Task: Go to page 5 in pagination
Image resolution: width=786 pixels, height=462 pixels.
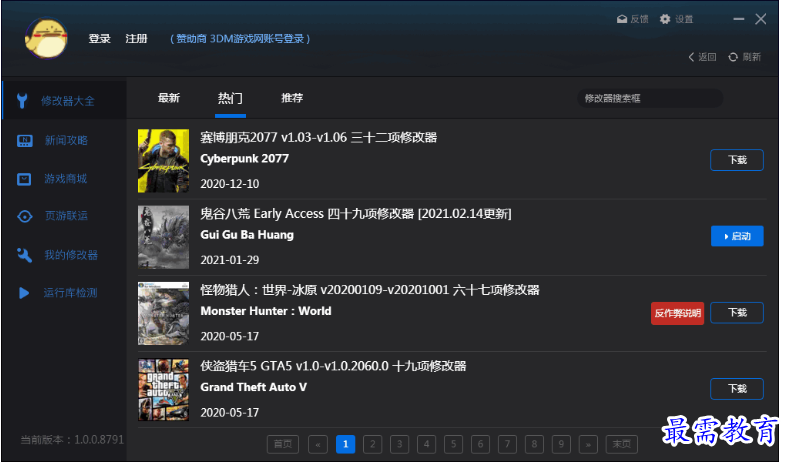Action: 454,444
